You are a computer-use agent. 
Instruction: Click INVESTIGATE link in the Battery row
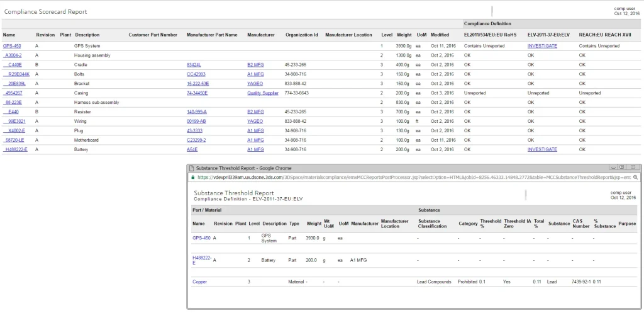point(541,149)
